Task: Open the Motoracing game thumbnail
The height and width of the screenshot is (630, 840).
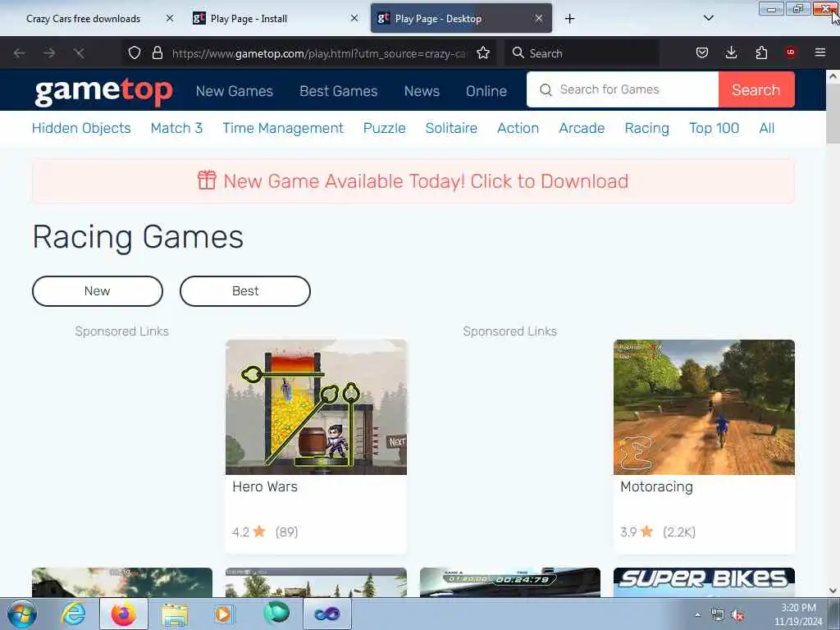Action: (x=704, y=407)
